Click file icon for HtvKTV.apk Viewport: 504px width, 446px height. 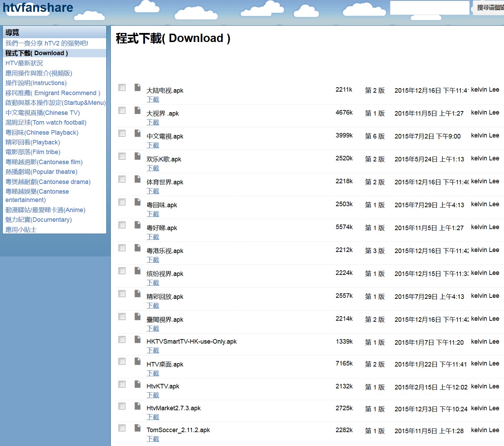pyautogui.click(x=138, y=384)
